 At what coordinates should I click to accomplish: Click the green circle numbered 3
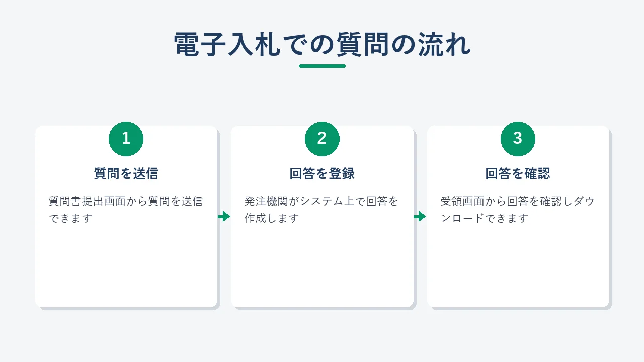pyautogui.click(x=518, y=139)
